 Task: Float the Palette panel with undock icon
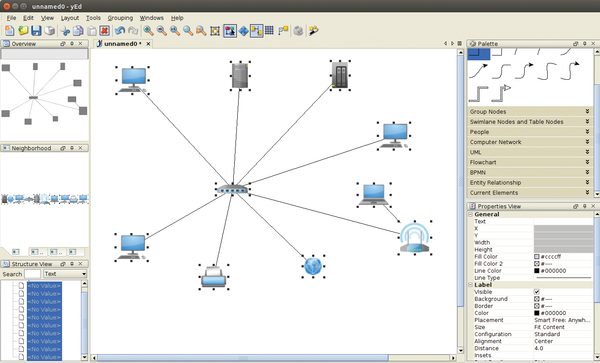[x=576, y=44]
